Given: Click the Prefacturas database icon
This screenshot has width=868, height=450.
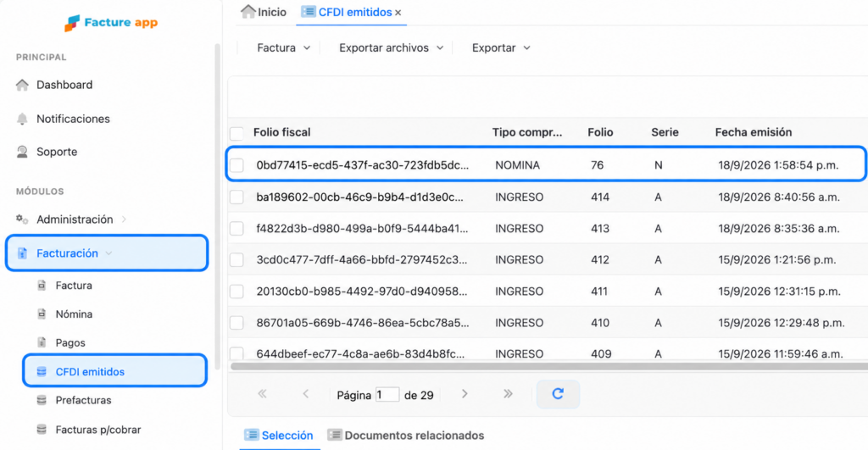Looking at the screenshot, I should [42, 400].
